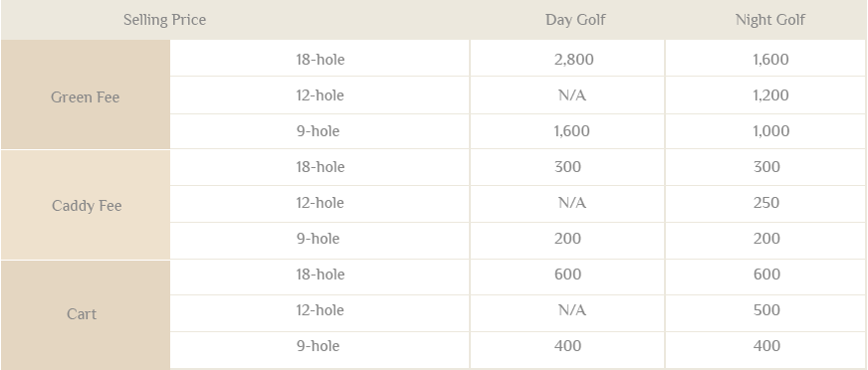Select the Day Golf column header
Screen dimensions: 868x370
point(575,20)
